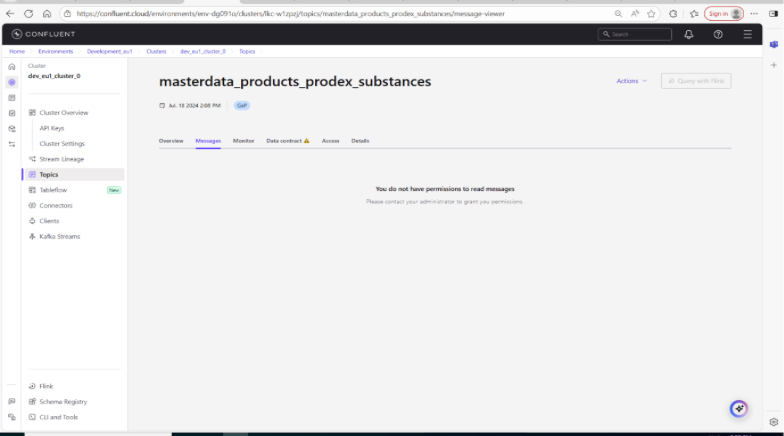This screenshot has height=436, width=784.
Task: Open API Keys in sidebar
Action: tap(52, 128)
